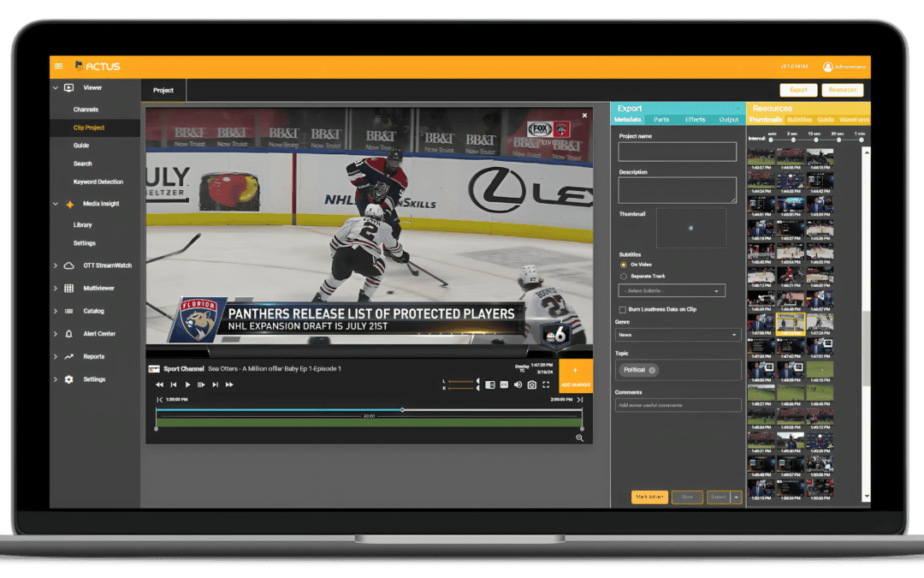924x578 pixels.
Task: Go to timeline end at 2:00:00 PM
Action: pos(580,399)
